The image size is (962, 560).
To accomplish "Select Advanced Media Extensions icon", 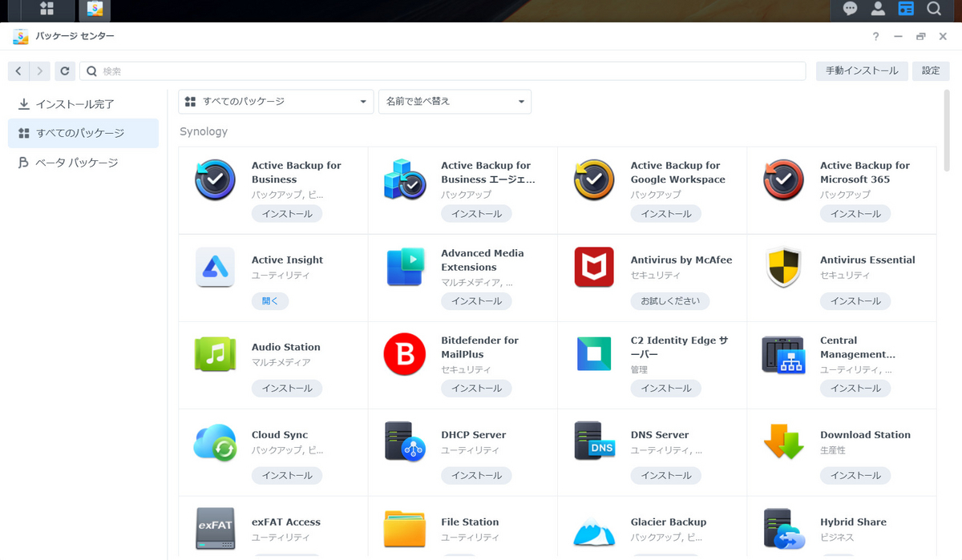I will 405,267.
